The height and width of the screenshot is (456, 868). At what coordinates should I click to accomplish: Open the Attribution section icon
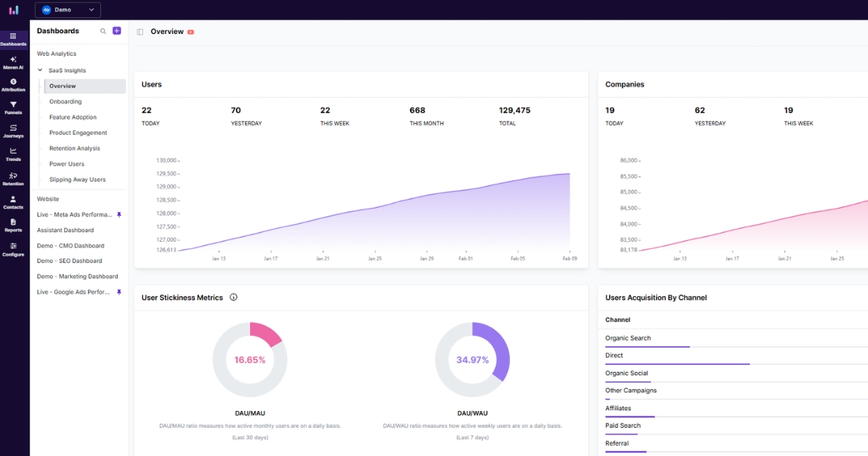(13, 85)
